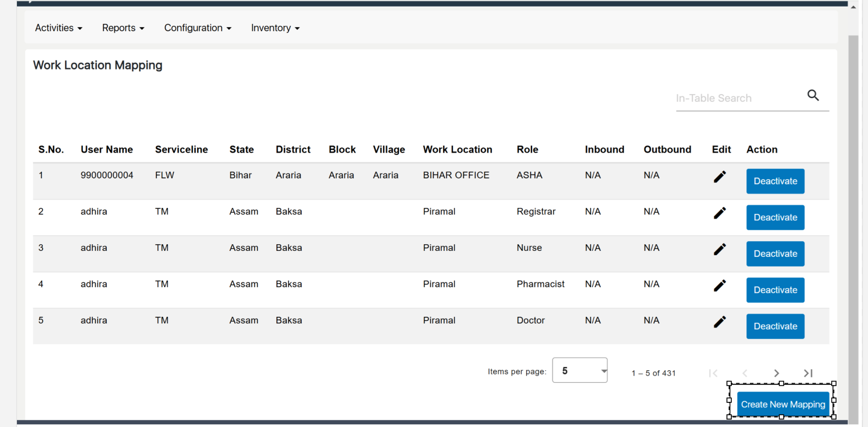Select the 9900000004 user name cell
The width and height of the screenshot is (868, 427).
107,175
